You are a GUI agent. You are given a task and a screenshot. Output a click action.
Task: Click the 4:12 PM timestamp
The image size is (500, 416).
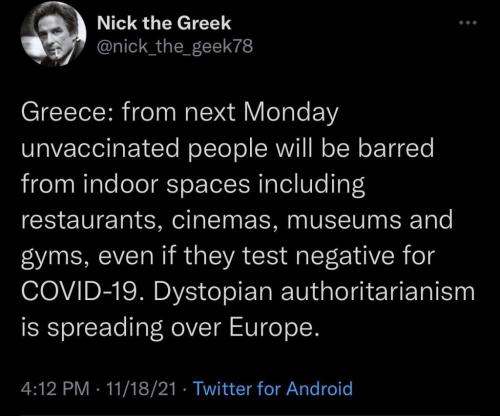55,389
